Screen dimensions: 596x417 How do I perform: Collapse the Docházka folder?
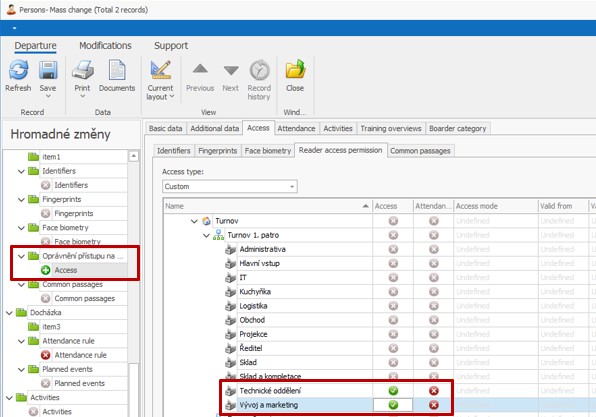coord(9,313)
